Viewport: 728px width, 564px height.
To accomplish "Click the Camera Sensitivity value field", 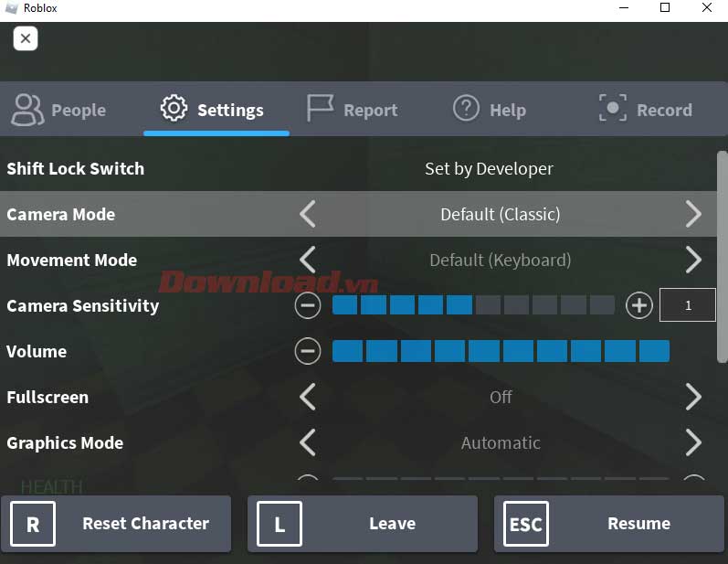I will tap(688, 304).
